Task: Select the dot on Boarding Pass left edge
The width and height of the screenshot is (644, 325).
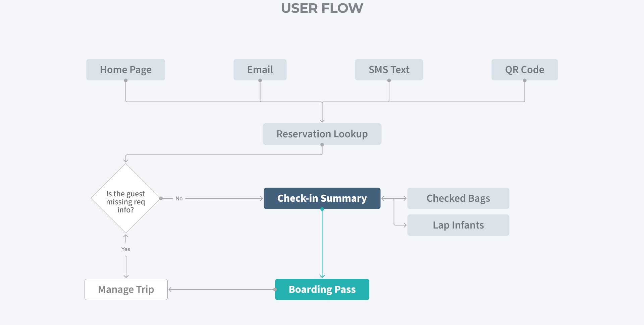Action: (x=275, y=289)
